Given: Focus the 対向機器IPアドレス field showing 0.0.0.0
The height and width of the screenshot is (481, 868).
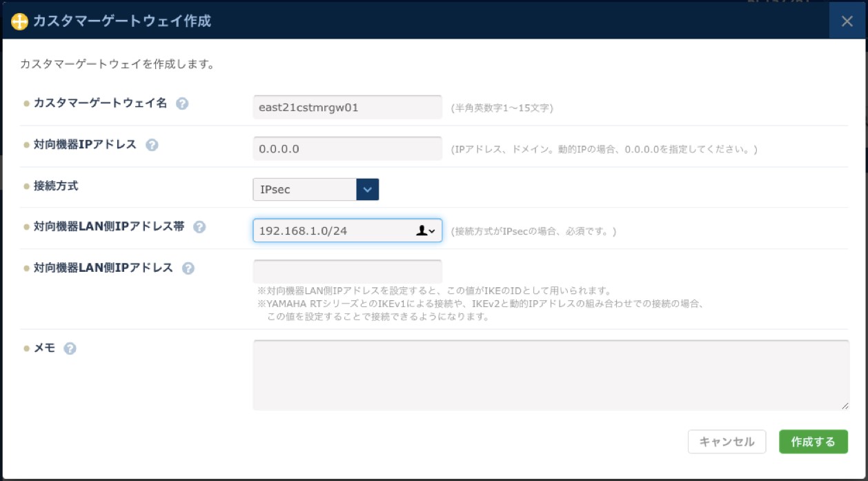Looking at the screenshot, I should [347, 148].
